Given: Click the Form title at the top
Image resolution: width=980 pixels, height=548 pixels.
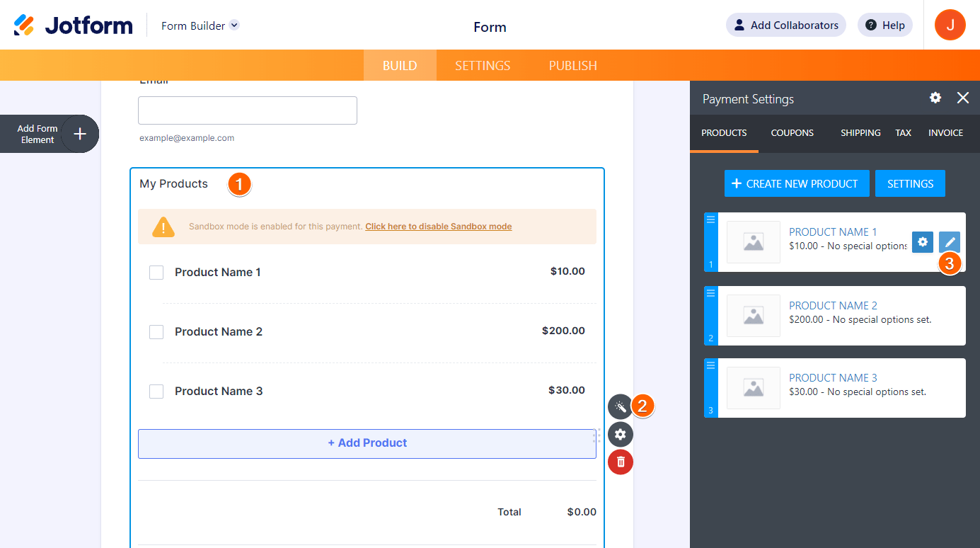Looking at the screenshot, I should pyautogui.click(x=490, y=28).
